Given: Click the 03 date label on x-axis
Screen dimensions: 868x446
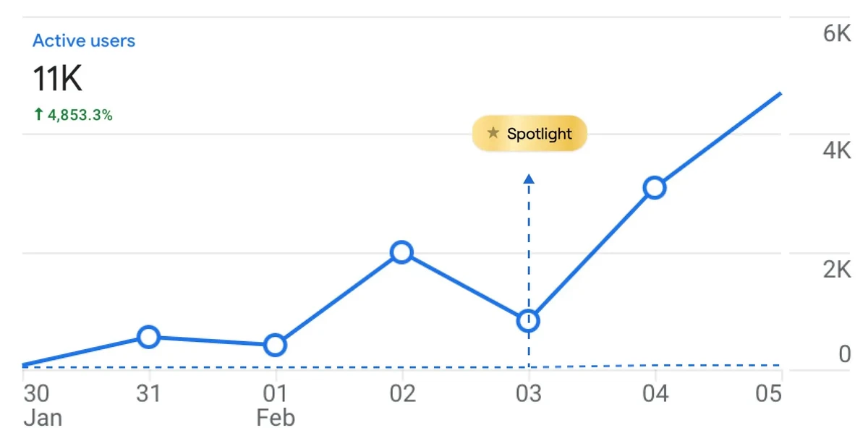Looking at the screenshot, I should pyautogui.click(x=529, y=394).
